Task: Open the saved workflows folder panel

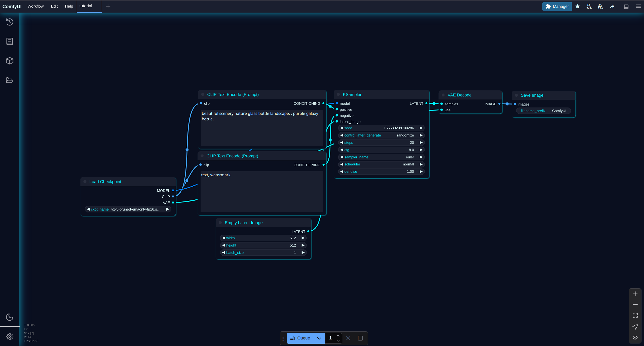Action: point(10,80)
